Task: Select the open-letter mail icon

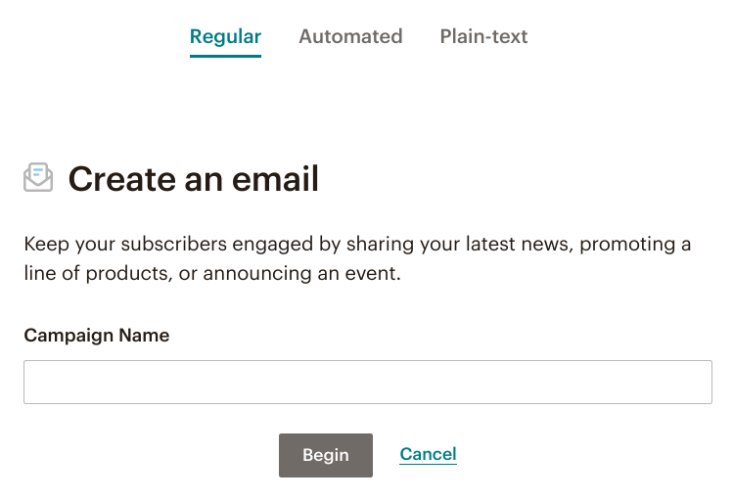Action: pos(38,177)
